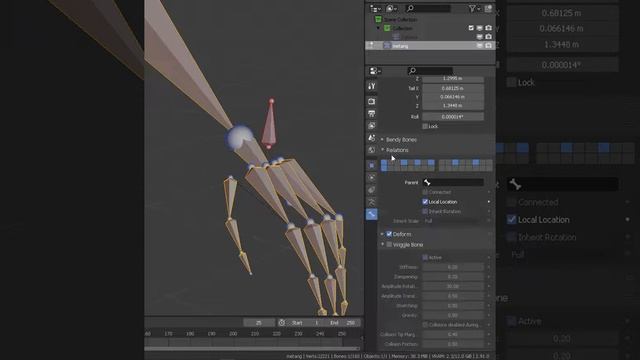Click the Amplitude Rotation value field
640x360 pixels.
click(453, 286)
